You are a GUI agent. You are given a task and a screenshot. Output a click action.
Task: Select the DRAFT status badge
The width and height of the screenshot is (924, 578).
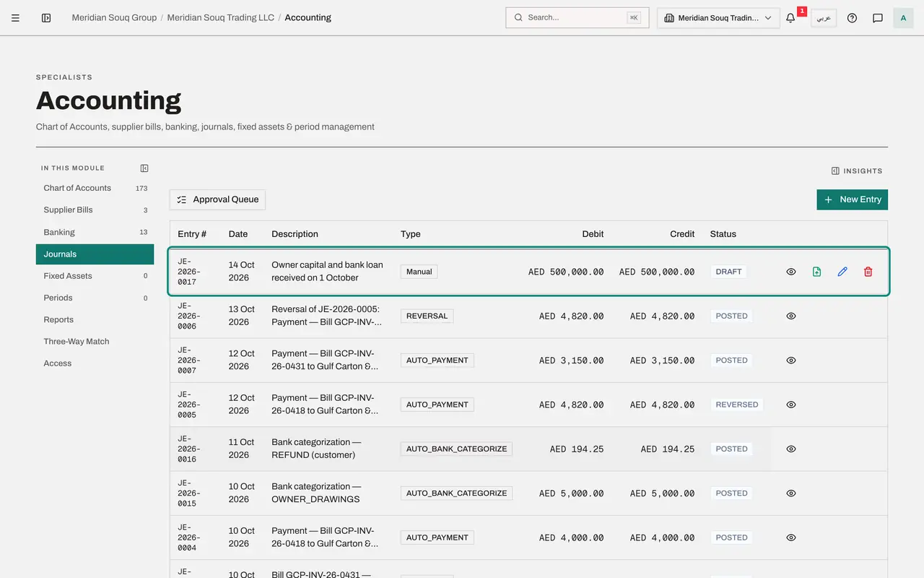[728, 272]
